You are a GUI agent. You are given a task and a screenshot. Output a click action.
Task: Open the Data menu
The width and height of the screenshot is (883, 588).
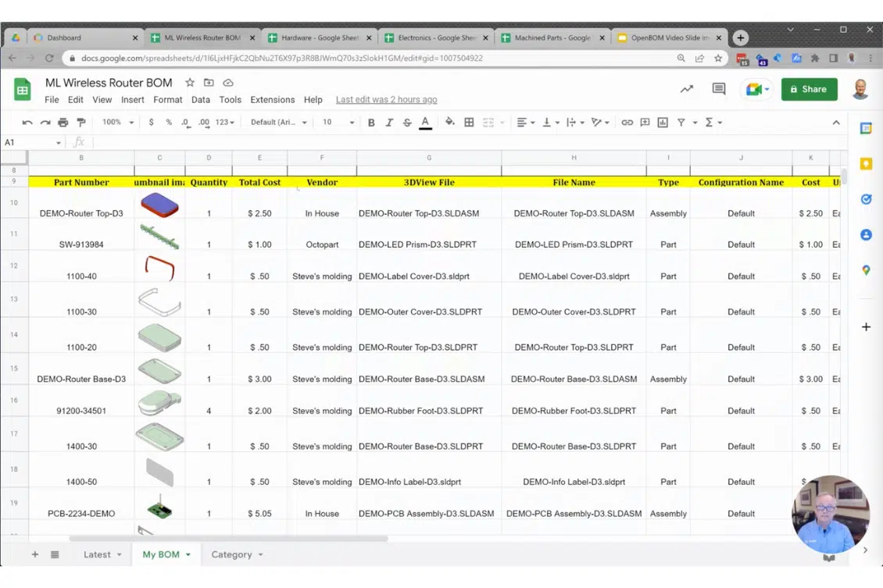(x=201, y=100)
